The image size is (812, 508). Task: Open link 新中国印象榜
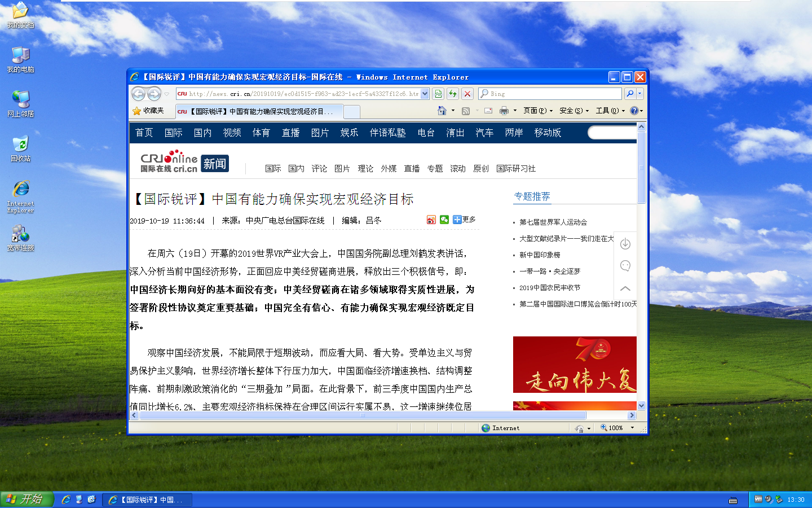(x=540, y=255)
